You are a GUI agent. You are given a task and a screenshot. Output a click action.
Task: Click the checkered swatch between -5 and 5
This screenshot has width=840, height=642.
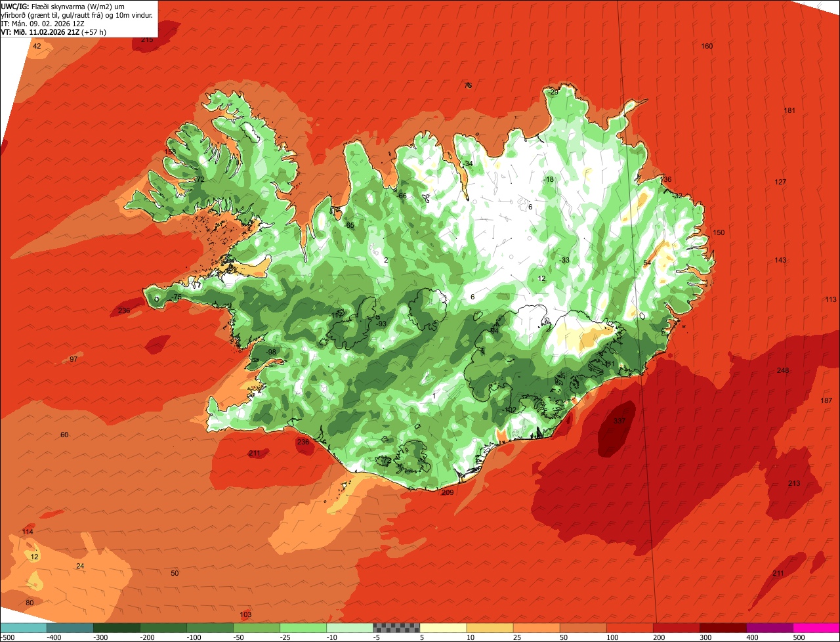pos(396,628)
